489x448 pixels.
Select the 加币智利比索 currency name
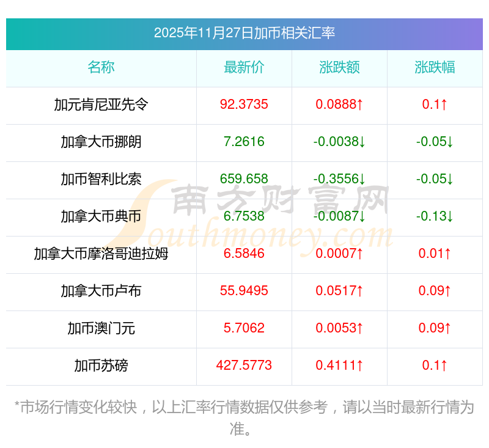point(101,179)
